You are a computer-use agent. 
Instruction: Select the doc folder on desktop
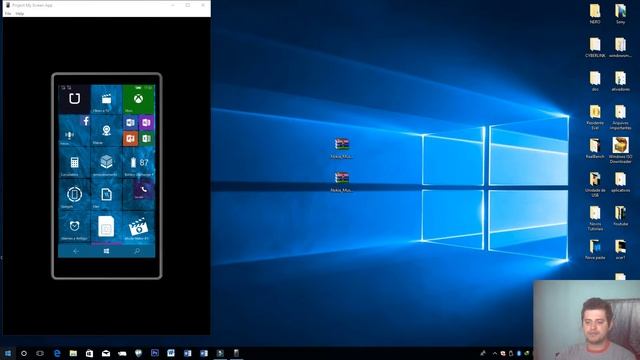pyautogui.click(x=595, y=81)
